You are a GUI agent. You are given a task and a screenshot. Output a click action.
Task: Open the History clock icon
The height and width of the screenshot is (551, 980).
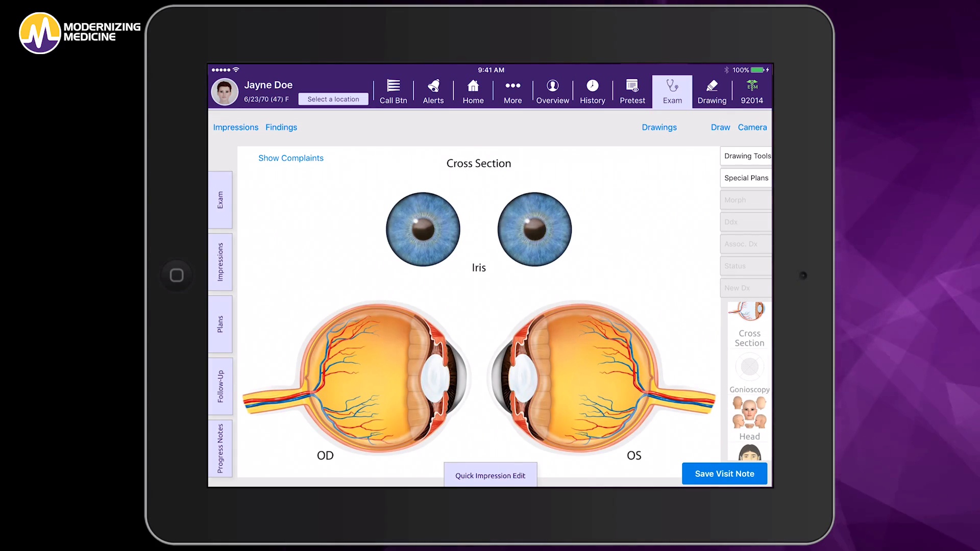coord(592,91)
